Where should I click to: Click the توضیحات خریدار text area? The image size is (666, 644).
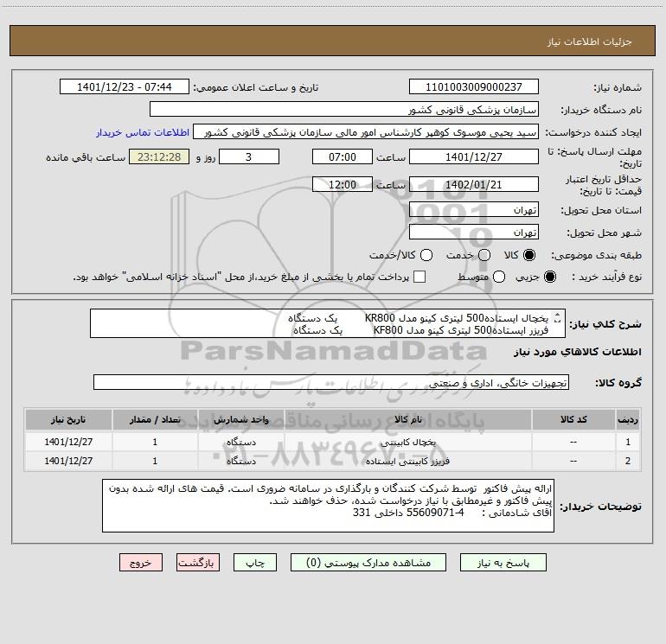329,506
